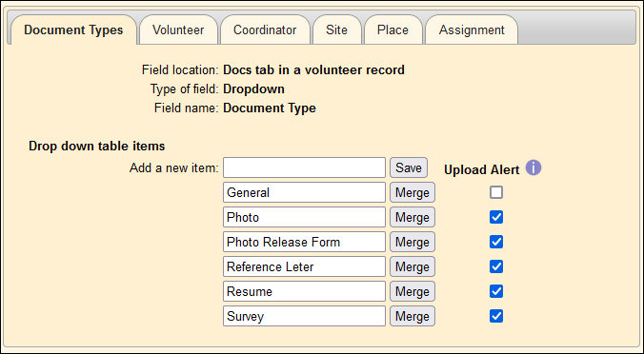
Task: Merge the General item
Action: pyautogui.click(x=413, y=192)
